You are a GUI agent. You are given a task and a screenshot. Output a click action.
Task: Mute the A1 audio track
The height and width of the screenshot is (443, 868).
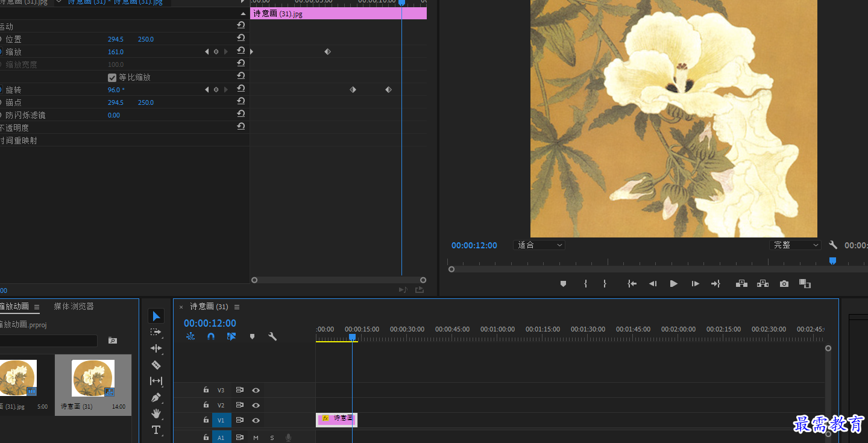point(256,438)
